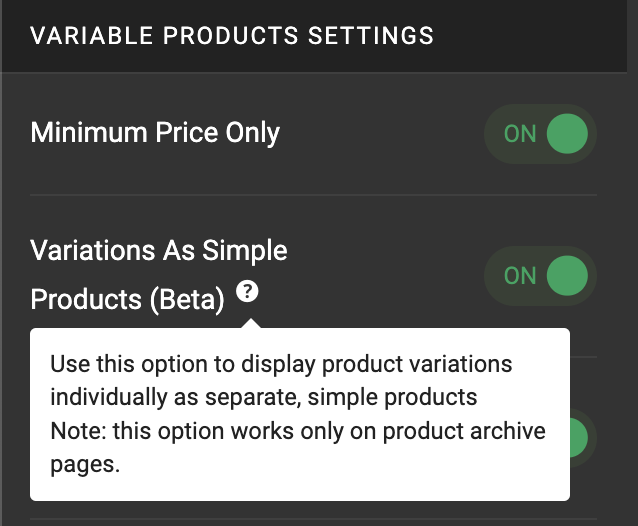Click the Variable Products Settings header
Image resolution: width=638 pixels, height=526 pixels.
232,35
